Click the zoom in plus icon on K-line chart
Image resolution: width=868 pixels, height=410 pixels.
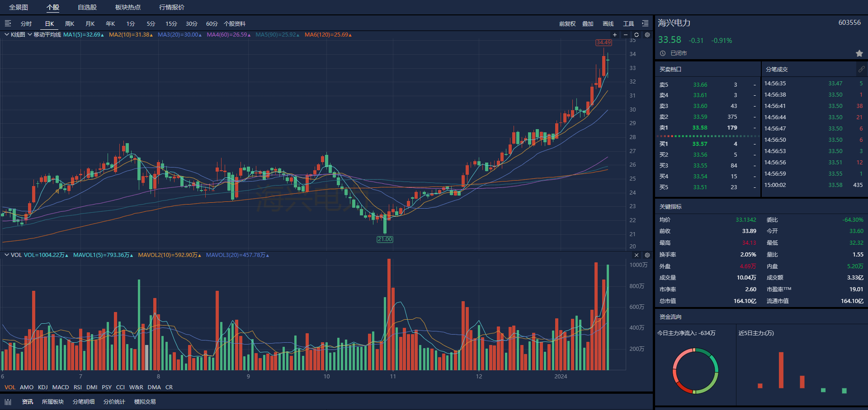click(615, 35)
